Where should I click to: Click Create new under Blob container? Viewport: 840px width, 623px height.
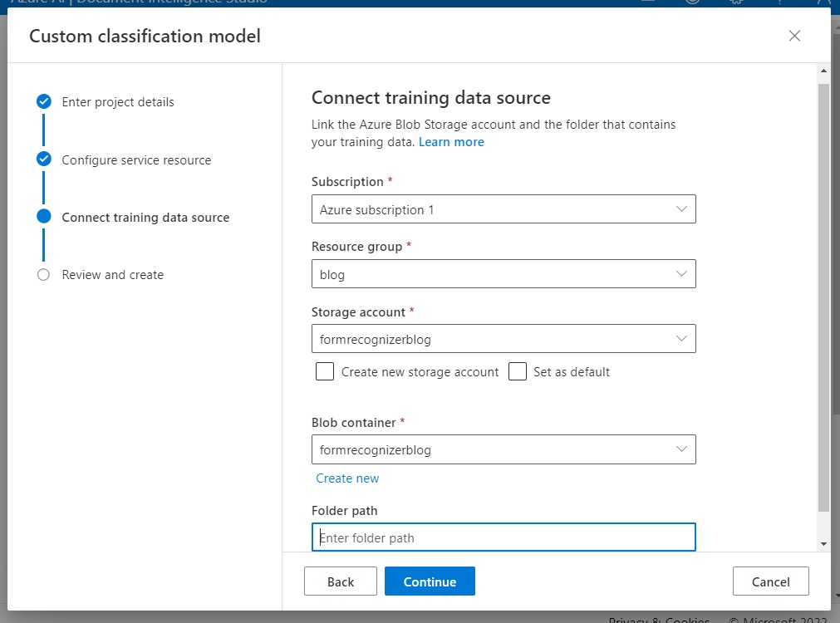click(347, 478)
